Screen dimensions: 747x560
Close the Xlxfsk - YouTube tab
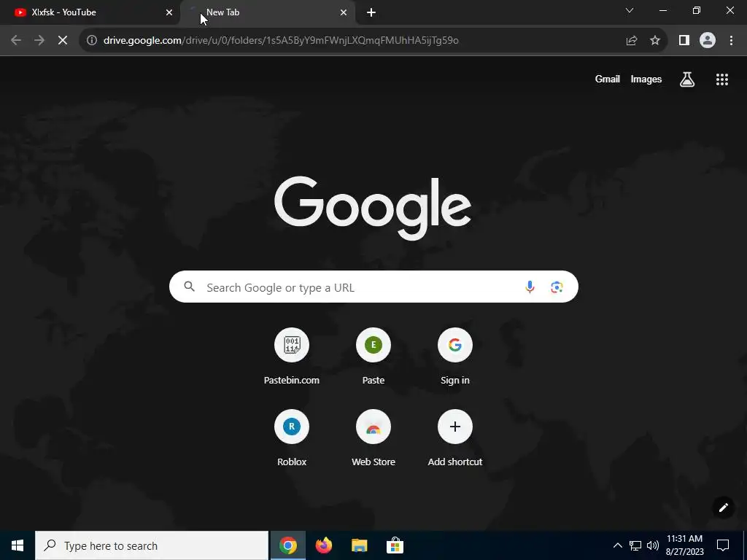169,12
